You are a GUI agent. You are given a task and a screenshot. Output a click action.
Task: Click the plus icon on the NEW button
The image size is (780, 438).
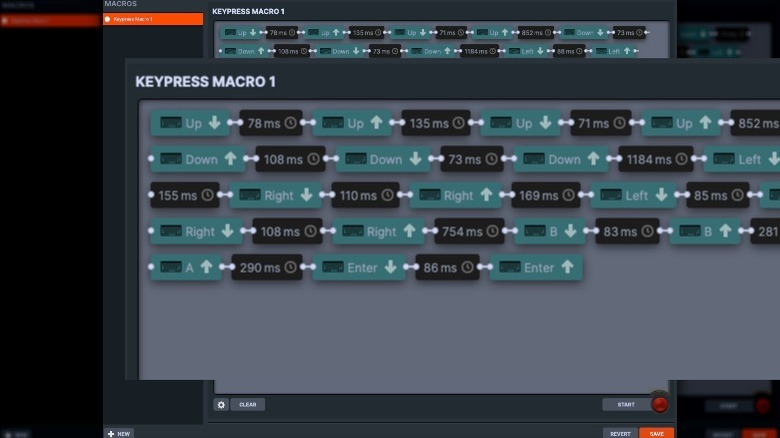[x=111, y=434]
